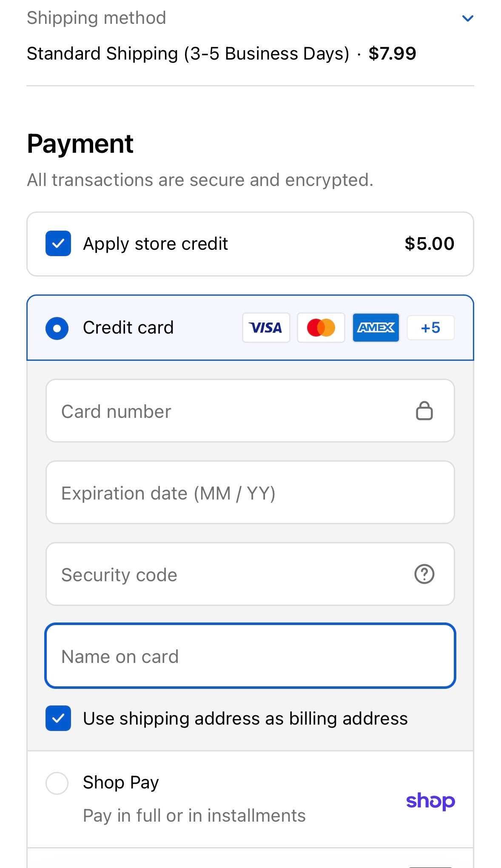Click the $5.00 store credit amount
The image size is (501, 868).
429,244
